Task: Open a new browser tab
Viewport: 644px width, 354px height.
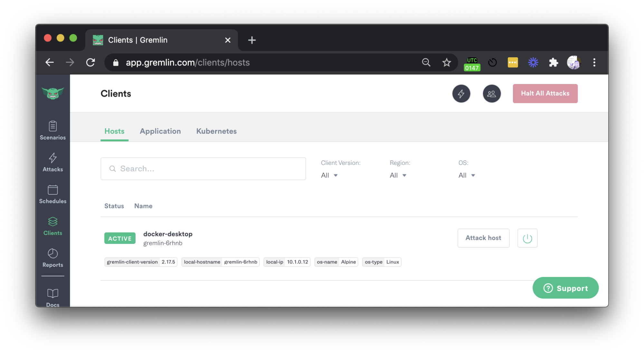Action: click(252, 40)
